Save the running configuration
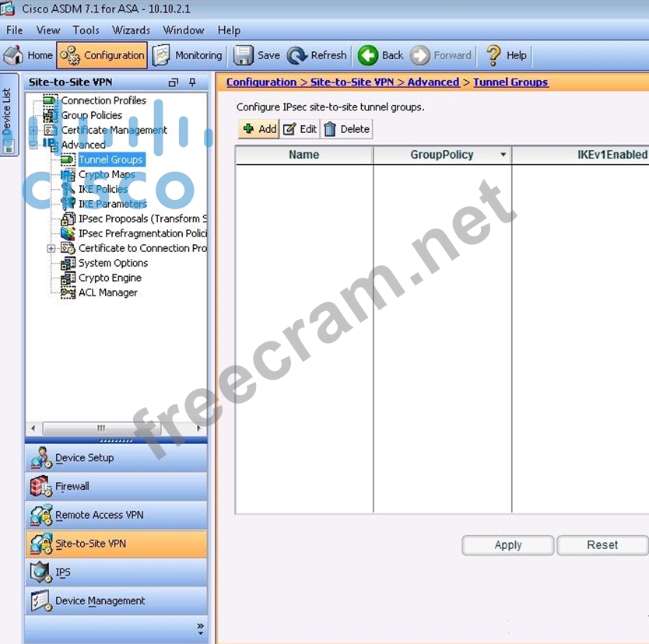 tap(257, 55)
